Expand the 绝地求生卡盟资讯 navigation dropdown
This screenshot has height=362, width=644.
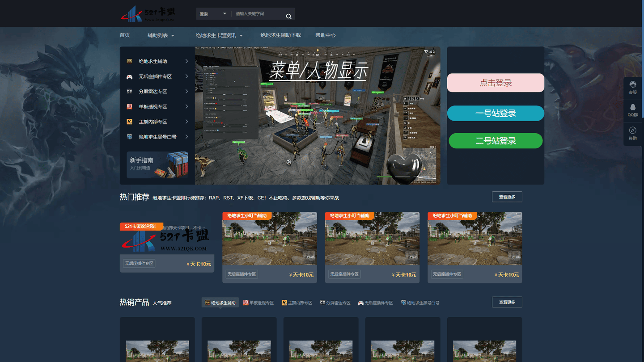[x=219, y=35]
